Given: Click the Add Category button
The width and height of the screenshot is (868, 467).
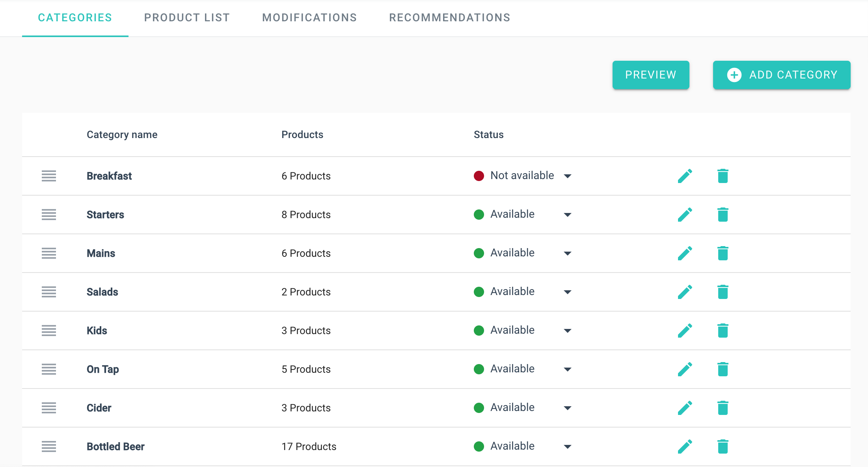Looking at the screenshot, I should tap(781, 75).
